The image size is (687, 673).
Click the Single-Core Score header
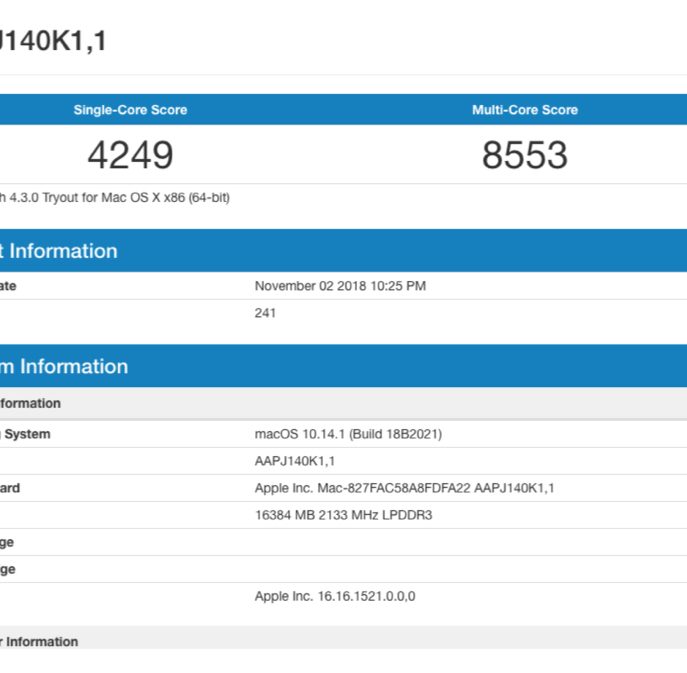[130, 110]
